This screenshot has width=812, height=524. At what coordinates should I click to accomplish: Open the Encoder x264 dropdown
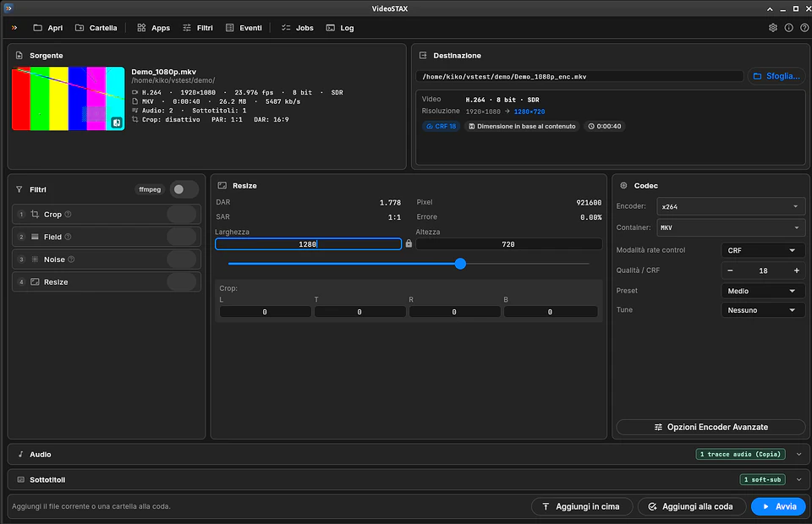(x=731, y=206)
